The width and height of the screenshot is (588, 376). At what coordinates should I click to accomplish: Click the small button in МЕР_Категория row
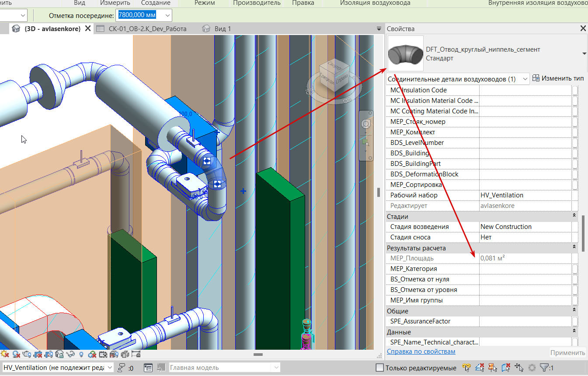pos(575,269)
